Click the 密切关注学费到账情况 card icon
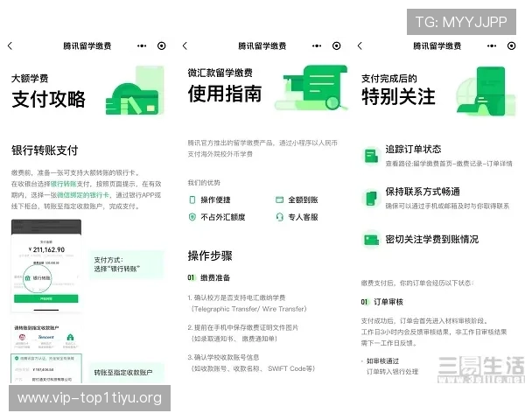 tap(371, 240)
